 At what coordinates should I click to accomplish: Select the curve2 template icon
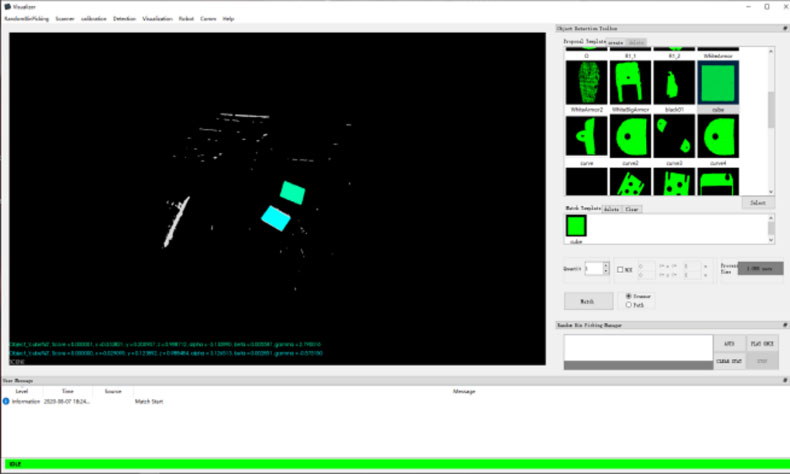(x=630, y=135)
